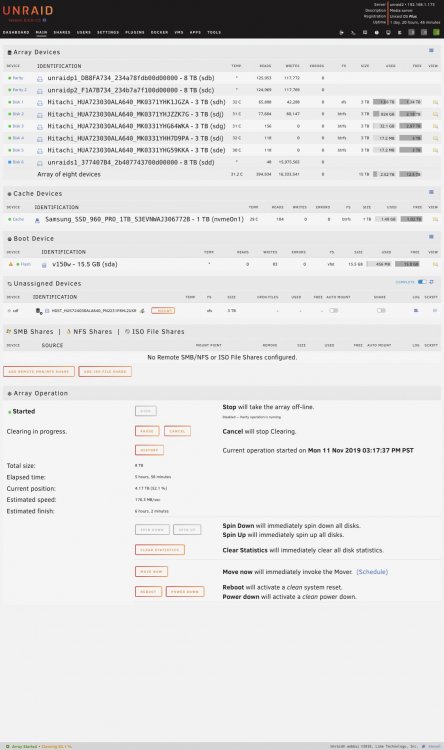
Task: Click the Power Down button
Action: pos(185,592)
